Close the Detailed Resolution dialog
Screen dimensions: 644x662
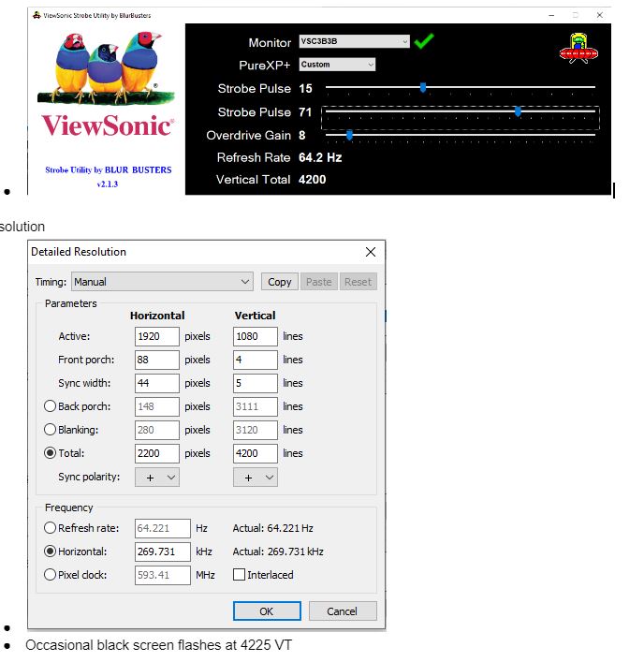click(370, 252)
